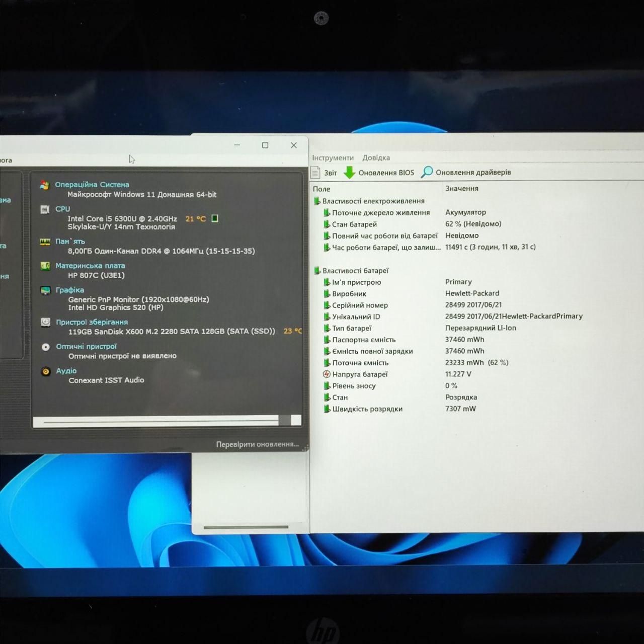Click the text Intel HD Graphics 520 (HP)
Image resolution: width=644 pixels, height=644 pixels.
tap(116, 307)
